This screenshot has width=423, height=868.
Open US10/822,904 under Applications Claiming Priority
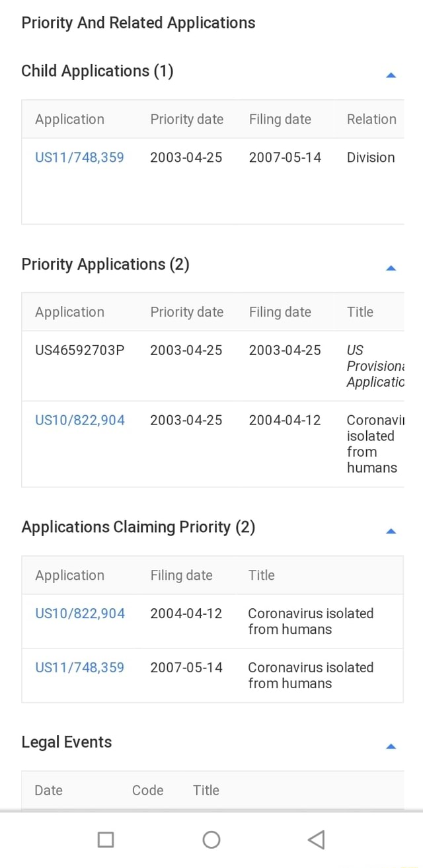click(79, 613)
